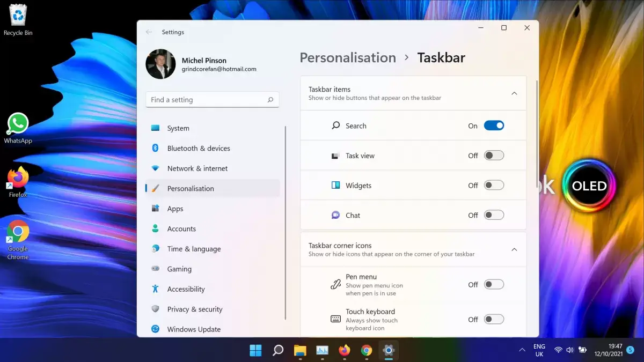Click the ENG UK language indicator
This screenshot has height=362, width=644.
(x=539, y=350)
